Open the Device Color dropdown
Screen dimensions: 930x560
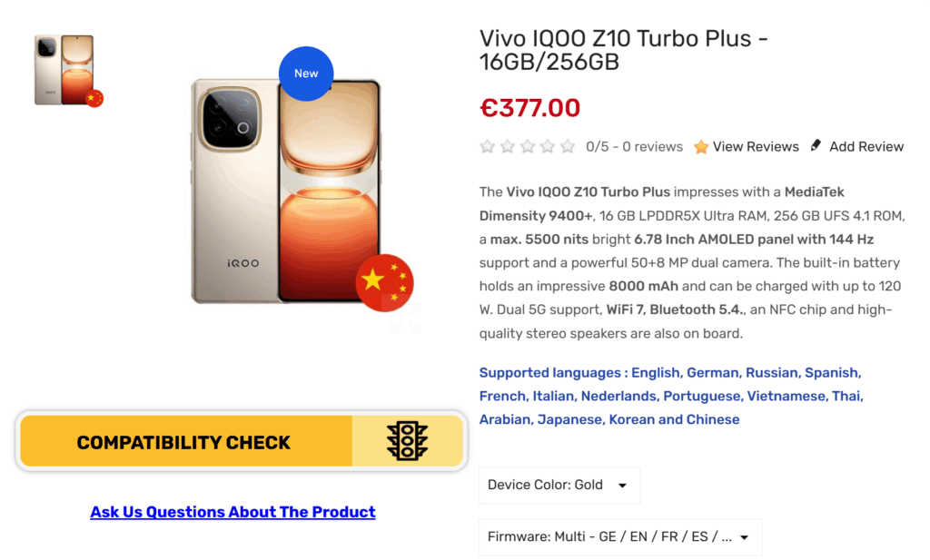pyautogui.click(x=559, y=485)
